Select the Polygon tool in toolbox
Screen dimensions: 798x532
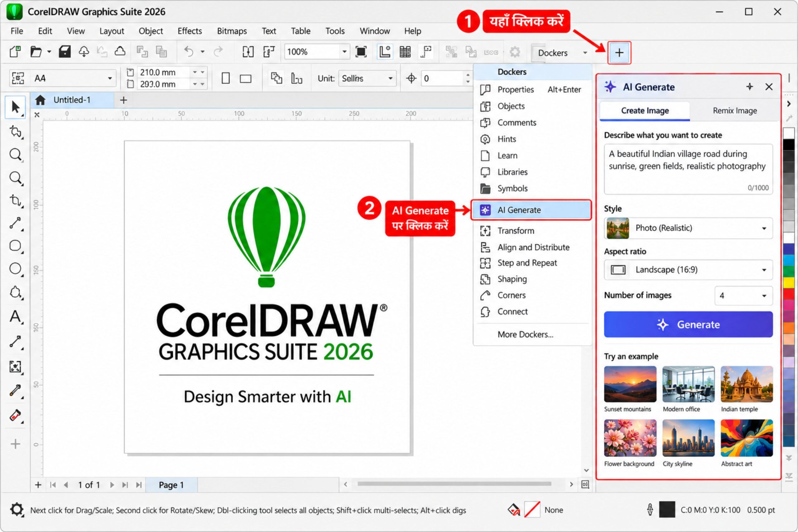15,292
